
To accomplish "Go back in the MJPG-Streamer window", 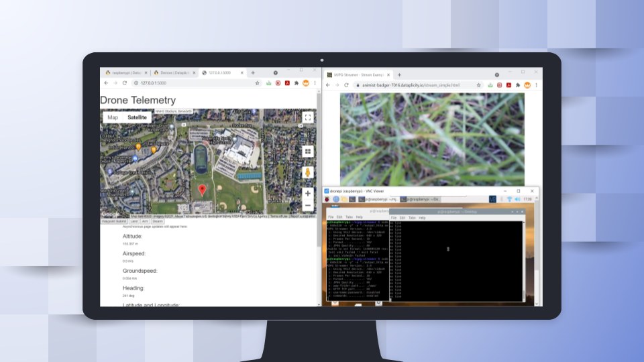I will click(x=328, y=85).
